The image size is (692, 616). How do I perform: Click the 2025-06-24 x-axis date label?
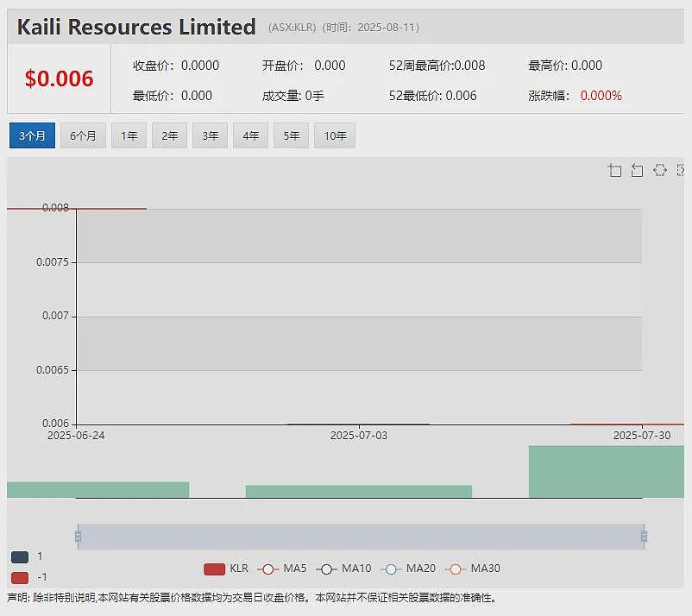tap(76, 436)
